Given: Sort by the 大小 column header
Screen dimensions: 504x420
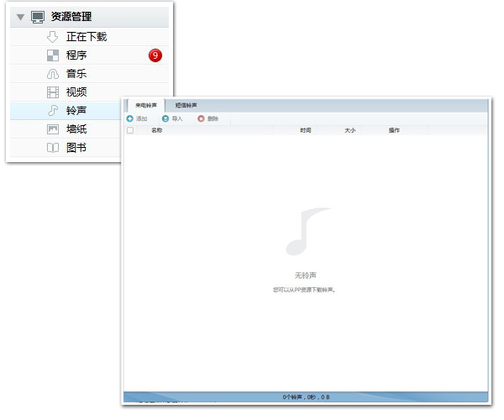Looking at the screenshot, I should click(x=350, y=130).
